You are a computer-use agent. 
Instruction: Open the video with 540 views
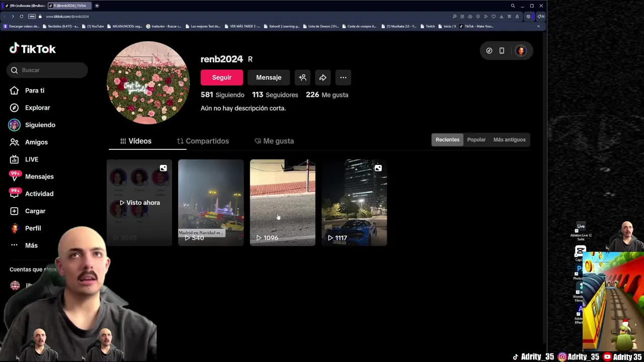click(x=211, y=203)
